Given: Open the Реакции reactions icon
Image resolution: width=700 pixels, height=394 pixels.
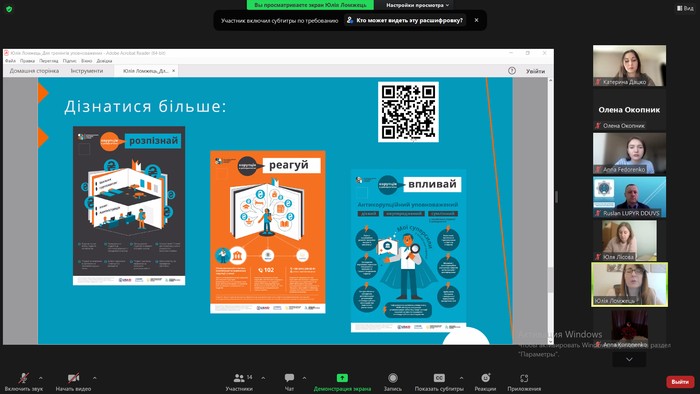Looking at the screenshot, I should point(485,378).
